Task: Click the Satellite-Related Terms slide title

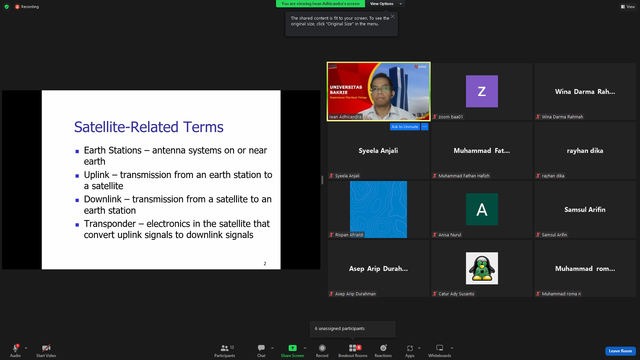Action: pos(149,127)
